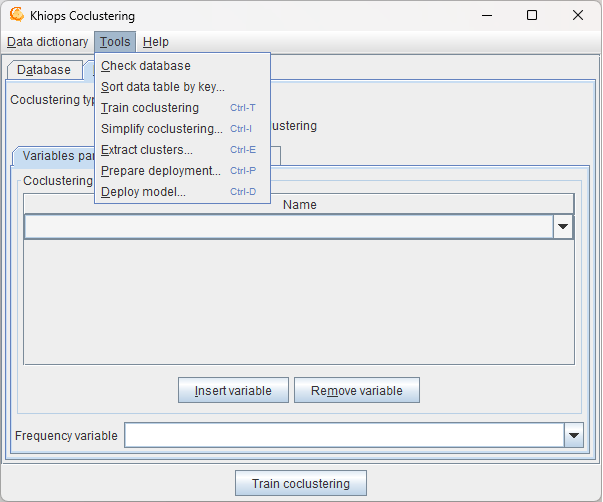Screen dimensions: 603x502
Task: Click the Remove variable button
Action: (356, 390)
